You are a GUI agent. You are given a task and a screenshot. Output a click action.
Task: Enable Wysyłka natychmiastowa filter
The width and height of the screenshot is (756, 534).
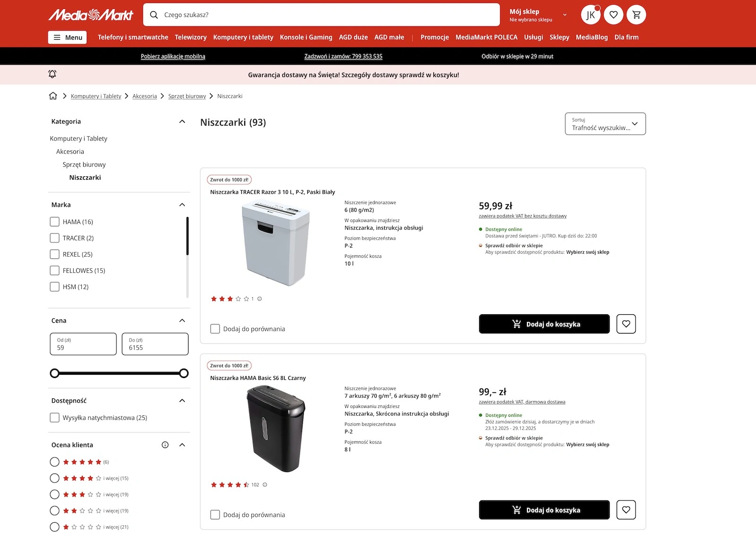pos(55,418)
